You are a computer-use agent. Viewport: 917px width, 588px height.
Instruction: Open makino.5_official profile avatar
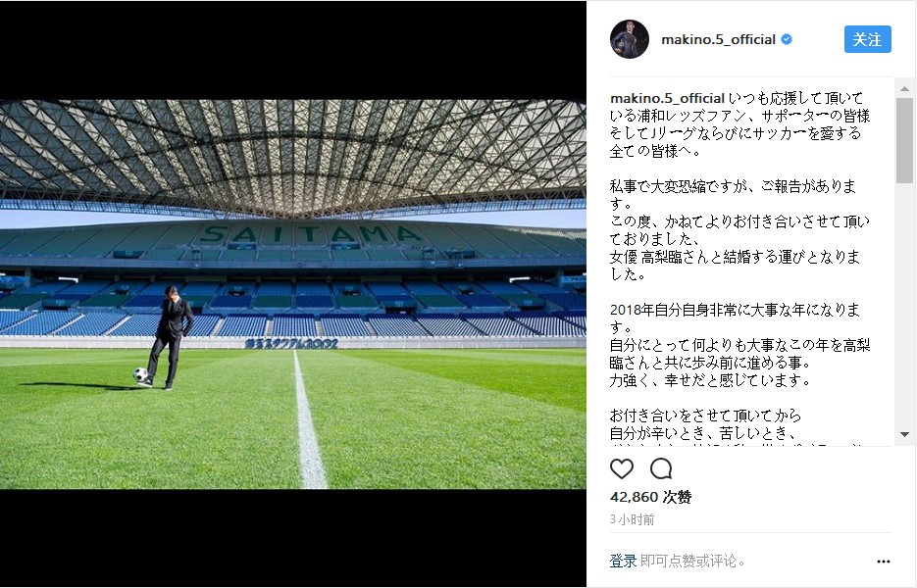coord(630,39)
